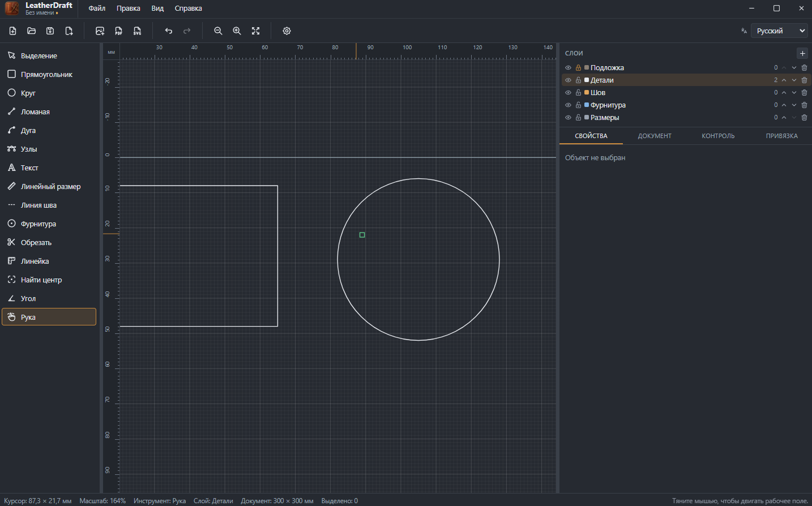
Task: Add a new layer with plus button
Action: coord(802,53)
